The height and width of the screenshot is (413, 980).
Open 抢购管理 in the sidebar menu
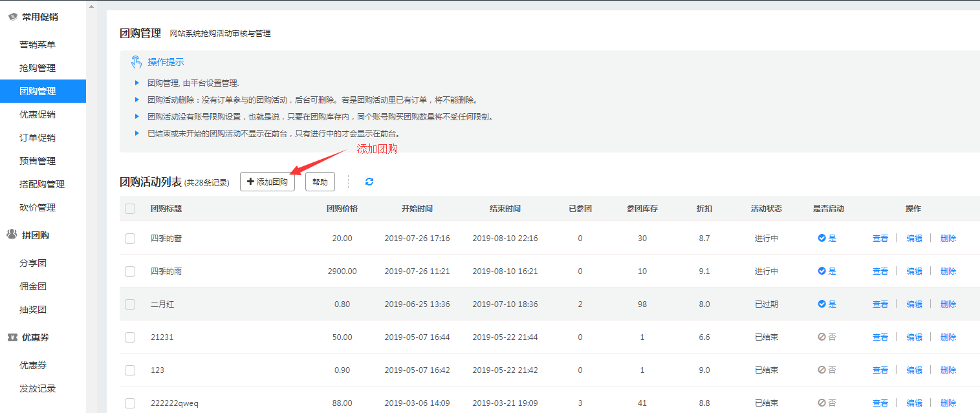click(x=38, y=68)
